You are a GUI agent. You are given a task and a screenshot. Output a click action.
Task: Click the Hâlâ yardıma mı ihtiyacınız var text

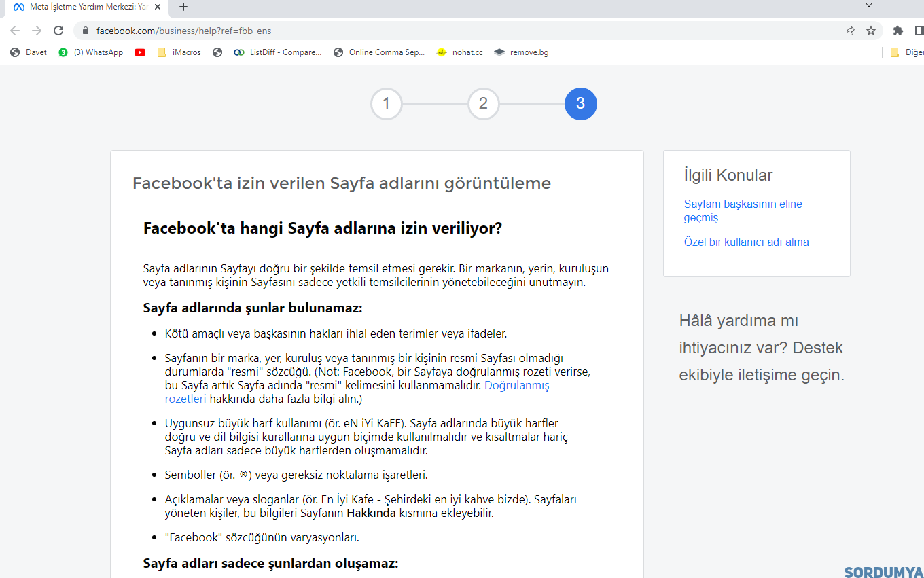point(761,348)
